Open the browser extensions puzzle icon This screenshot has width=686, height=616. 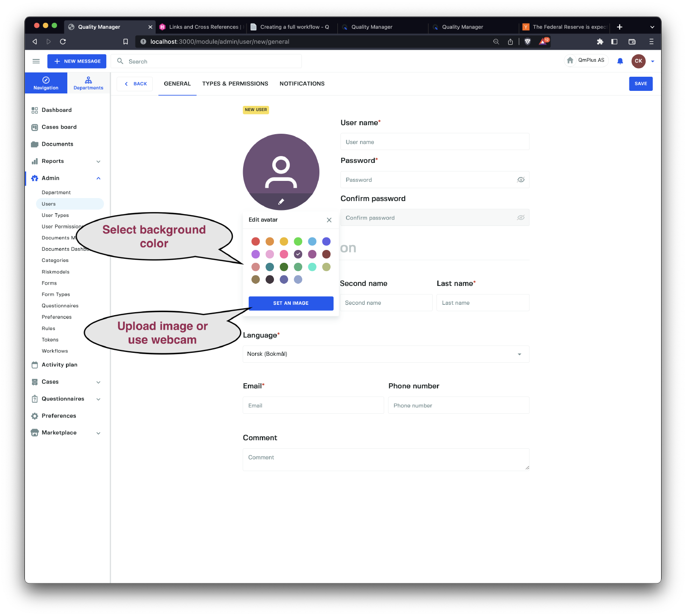(x=600, y=42)
